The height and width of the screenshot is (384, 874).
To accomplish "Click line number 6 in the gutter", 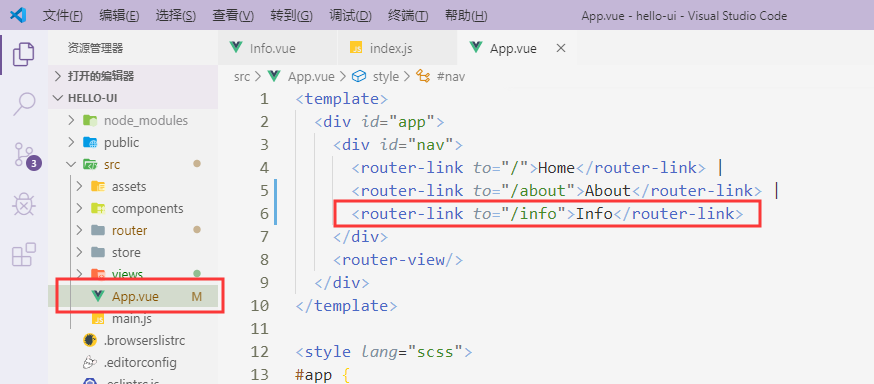I will pos(264,214).
